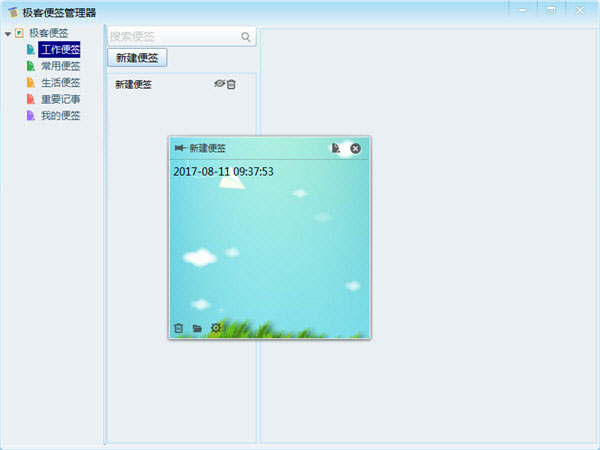Screen dimensions: 600x450
Task: Delete 新建便签 note via list trash icon
Action: click(231, 84)
